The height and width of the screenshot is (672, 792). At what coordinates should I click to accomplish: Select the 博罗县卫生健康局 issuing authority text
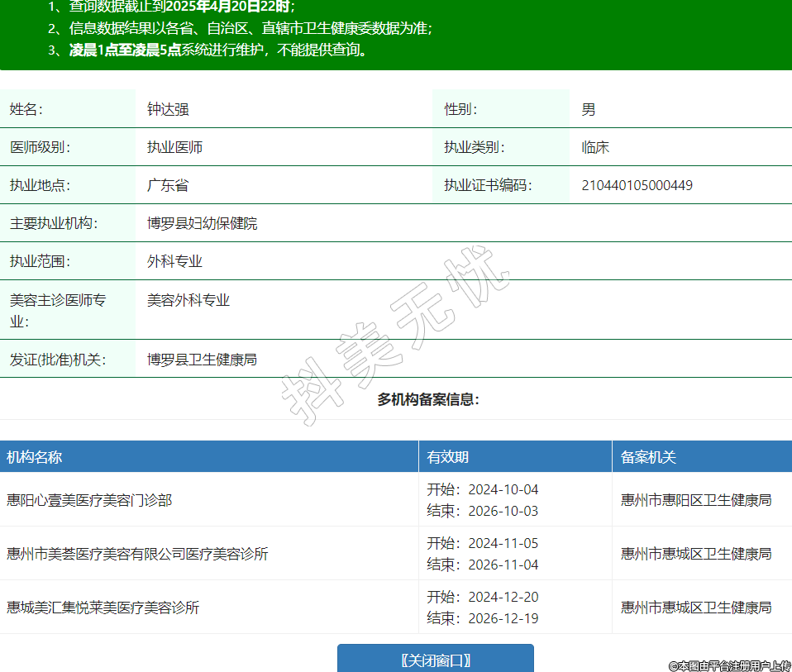pos(202,360)
